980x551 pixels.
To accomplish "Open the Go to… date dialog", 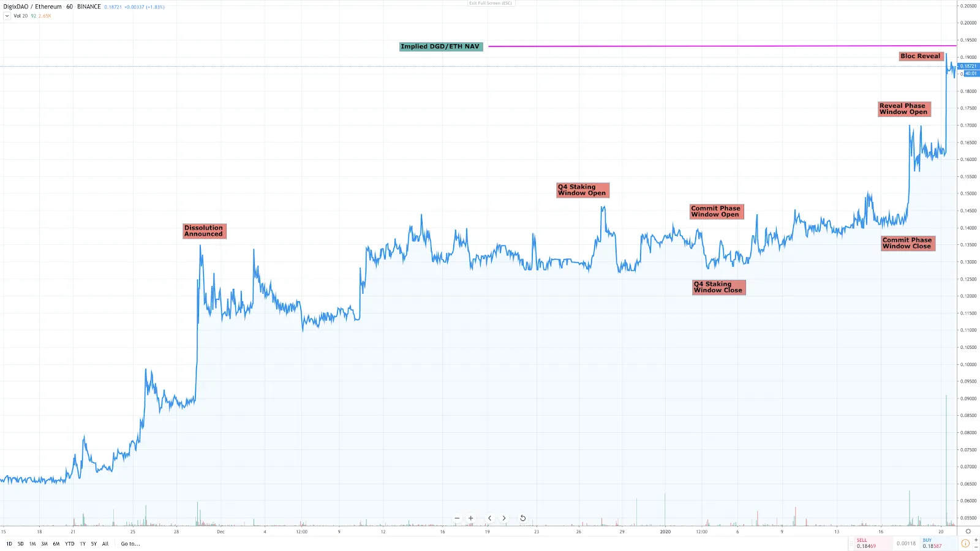I will [130, 544].
